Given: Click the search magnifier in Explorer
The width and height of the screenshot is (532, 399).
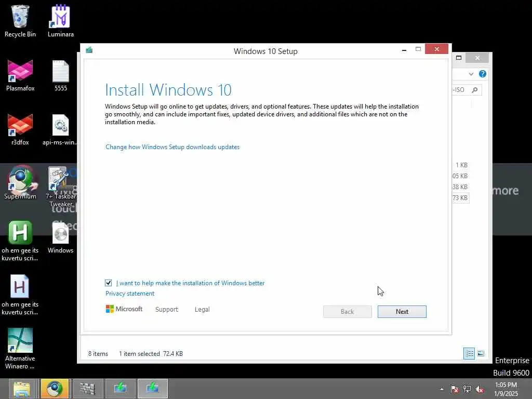Looking at the screenshot, I should [x=475, y=89].
